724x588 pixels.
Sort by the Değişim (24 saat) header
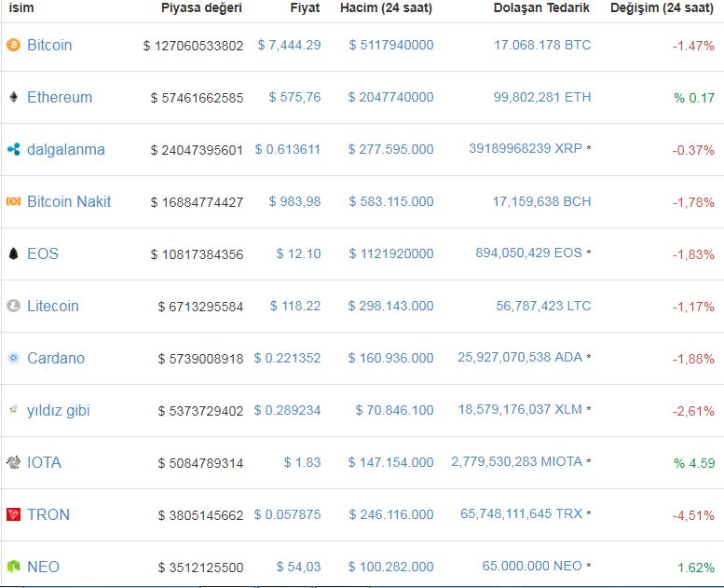pos(662,8)
